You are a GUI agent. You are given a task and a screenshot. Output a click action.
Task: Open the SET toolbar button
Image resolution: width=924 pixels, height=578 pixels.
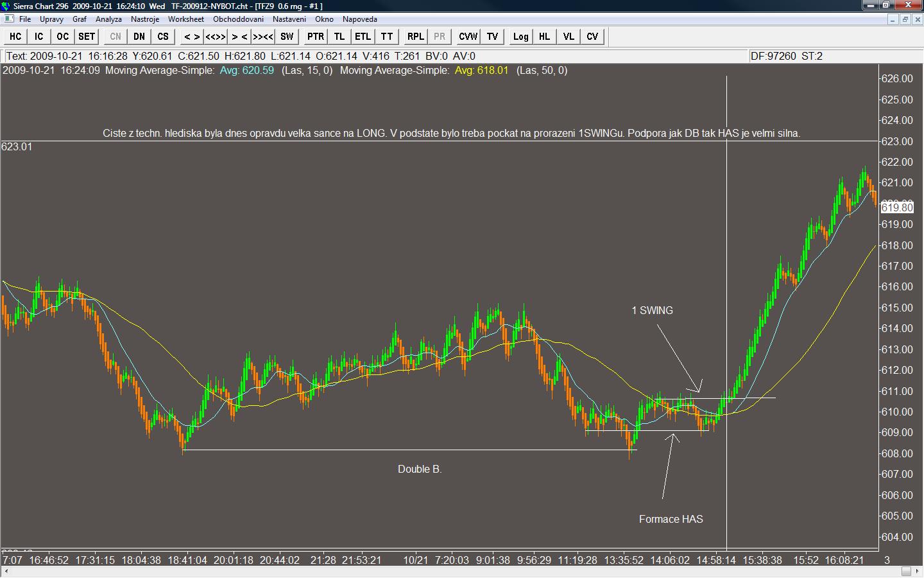(x=87, y=37)
